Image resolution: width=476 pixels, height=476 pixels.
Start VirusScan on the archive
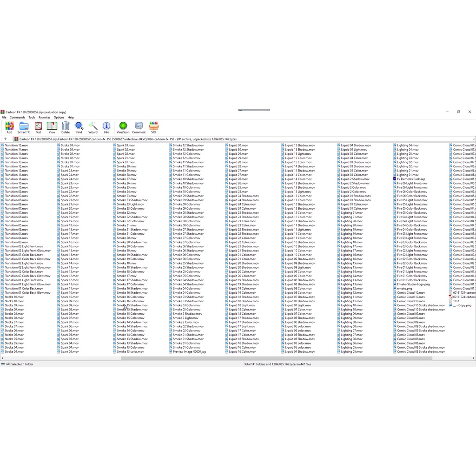pyautogui.click(x=123, y=127)
